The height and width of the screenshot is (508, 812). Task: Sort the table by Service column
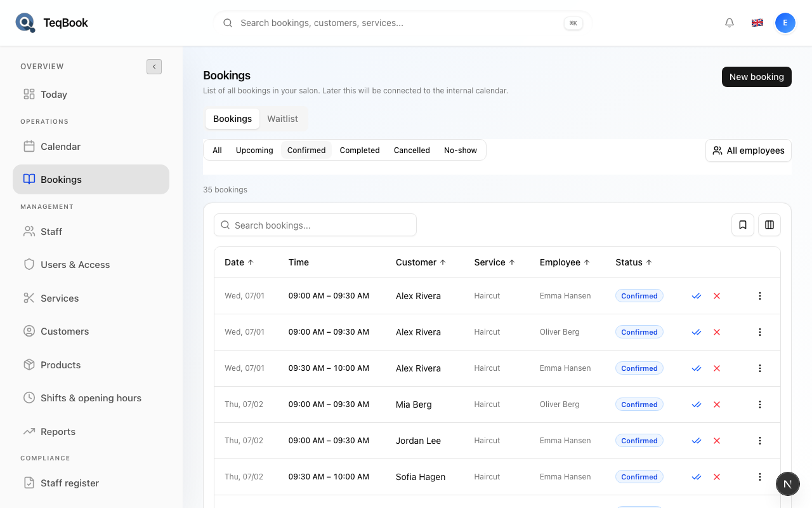(494, 262)
